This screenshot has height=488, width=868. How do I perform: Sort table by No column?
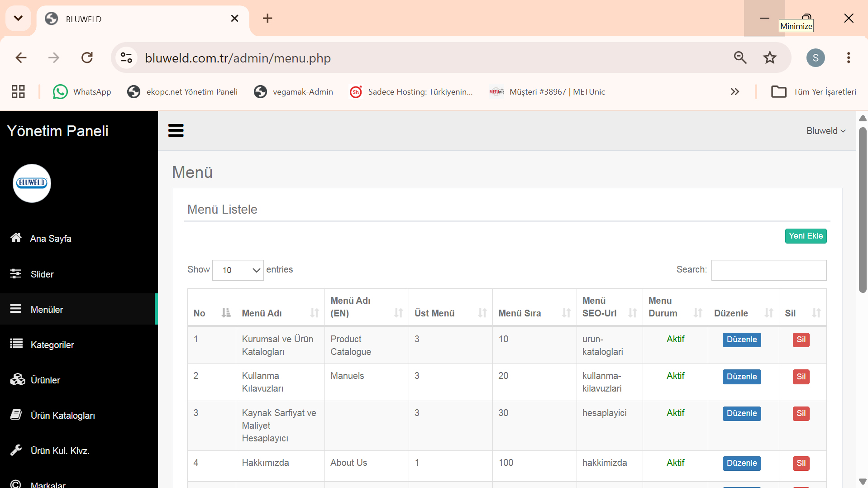click(x=212, y=313)
